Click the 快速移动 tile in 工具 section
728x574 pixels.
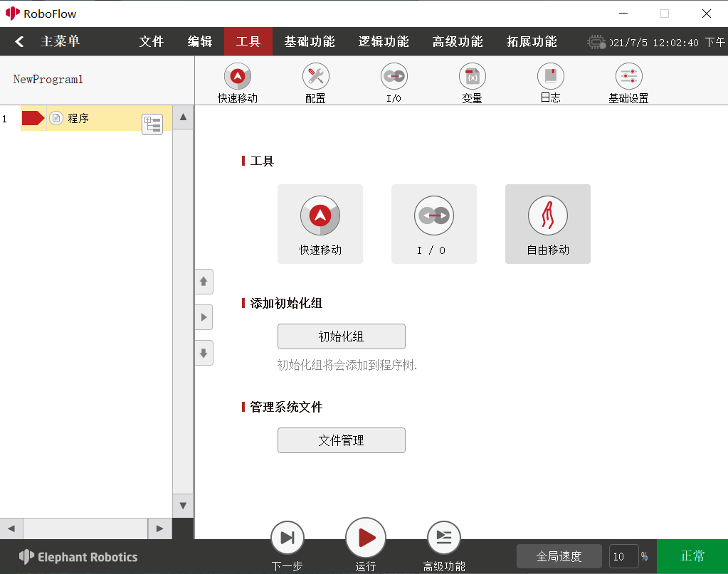pyautogui.click(x=320, y=224)
